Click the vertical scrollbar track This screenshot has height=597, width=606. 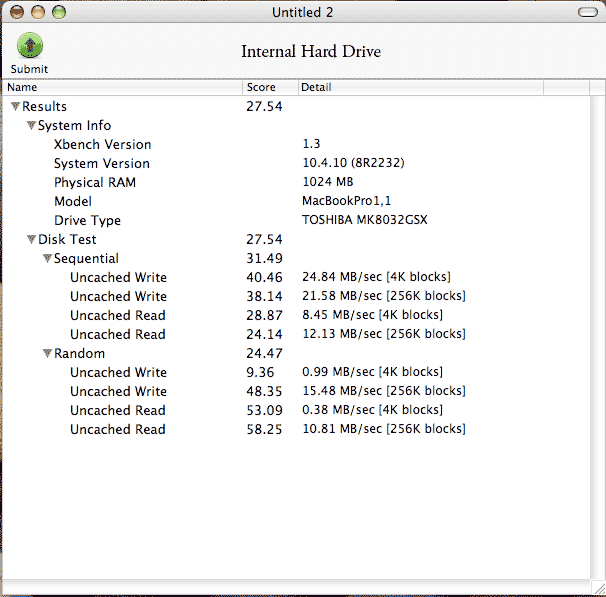coord(597,336)
